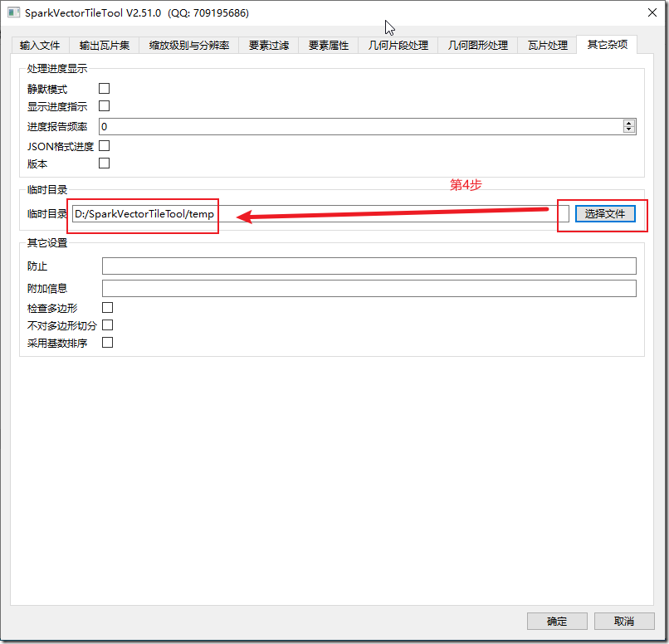Click the 取消 button
The width and height of the screenshot is (669, 644).
(624, 621)
